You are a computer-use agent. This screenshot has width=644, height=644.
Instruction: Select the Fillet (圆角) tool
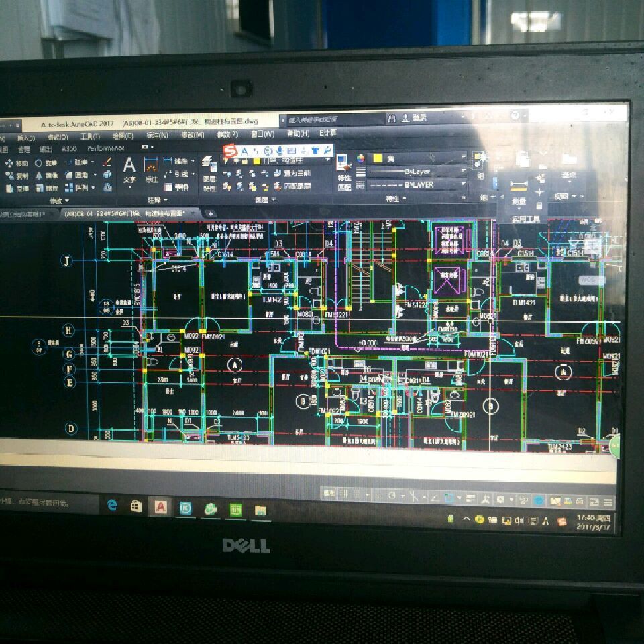[77, 175]
